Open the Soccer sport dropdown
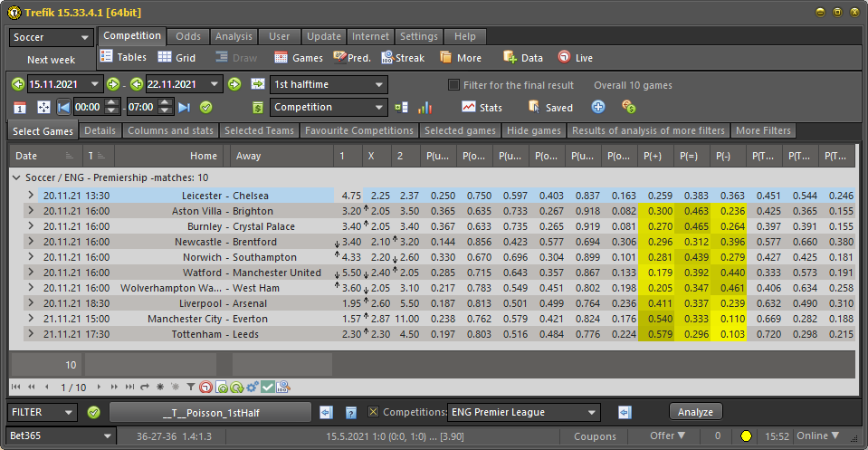The image size is (868, 450). pos(51,37)
